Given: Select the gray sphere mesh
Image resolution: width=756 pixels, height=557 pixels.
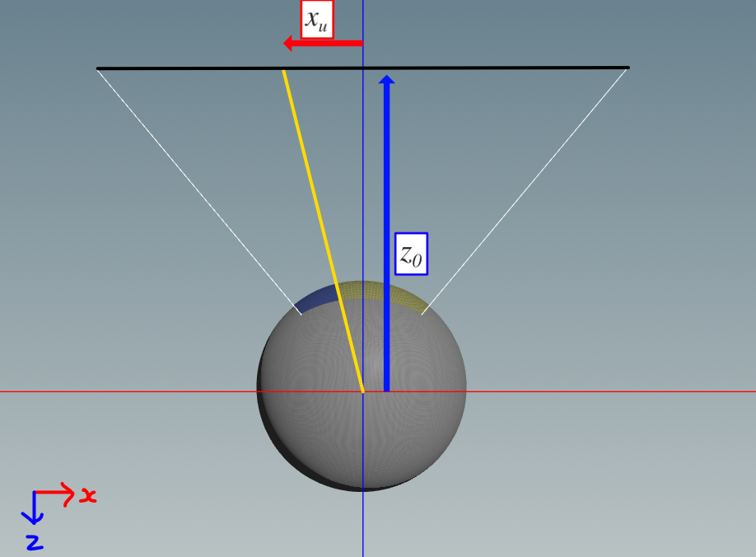Looking at the screenshot, I should tap(362, 386).
